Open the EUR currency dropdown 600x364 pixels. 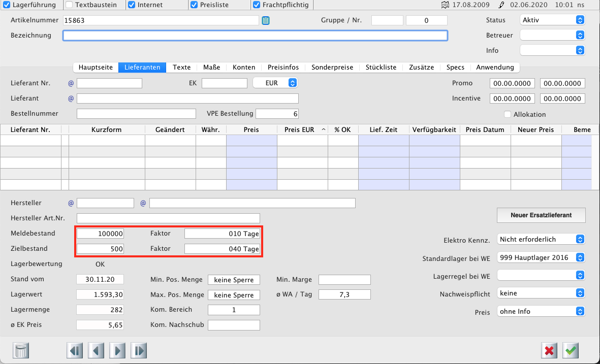tap(274, 83)
